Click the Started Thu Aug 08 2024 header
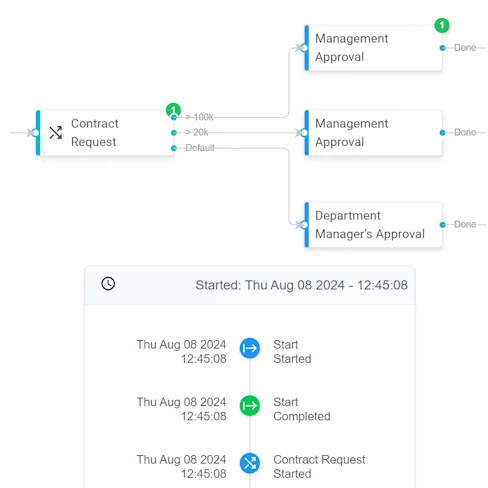 coord(301,285)
